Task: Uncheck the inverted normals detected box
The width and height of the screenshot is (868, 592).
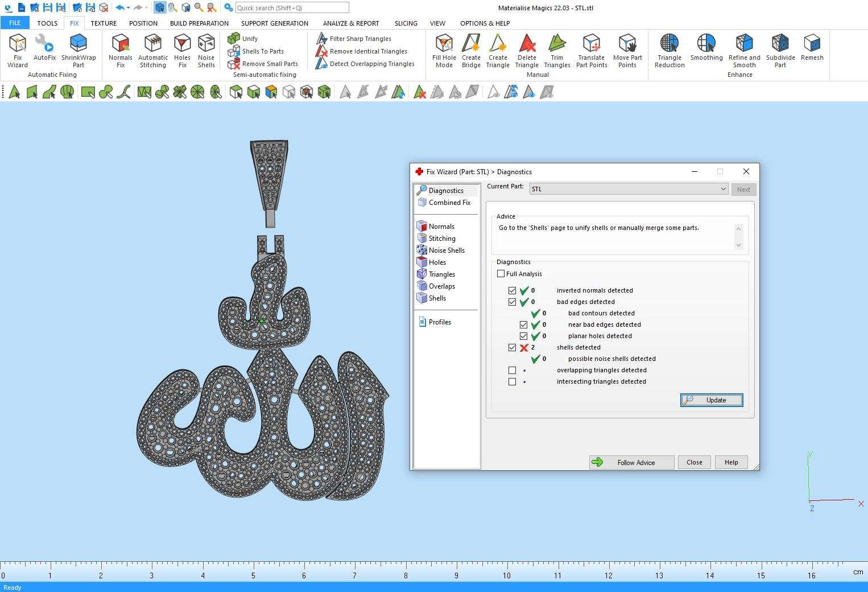Action: point(512,290)
